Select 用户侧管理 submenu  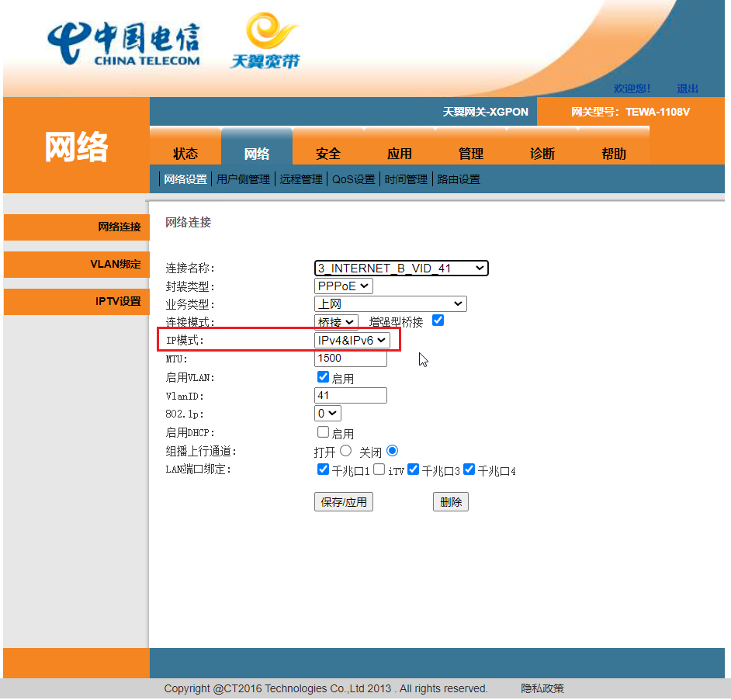coord(244,179)
